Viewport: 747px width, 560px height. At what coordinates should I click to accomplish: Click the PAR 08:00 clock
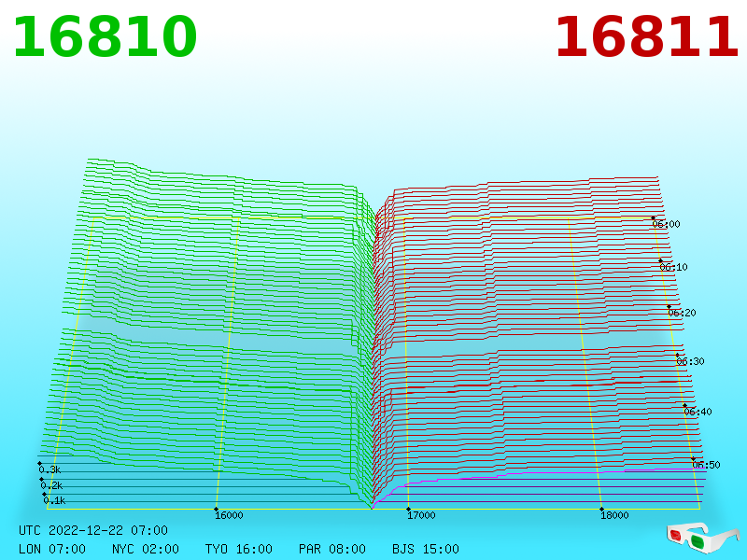click(x=332, y=549)
